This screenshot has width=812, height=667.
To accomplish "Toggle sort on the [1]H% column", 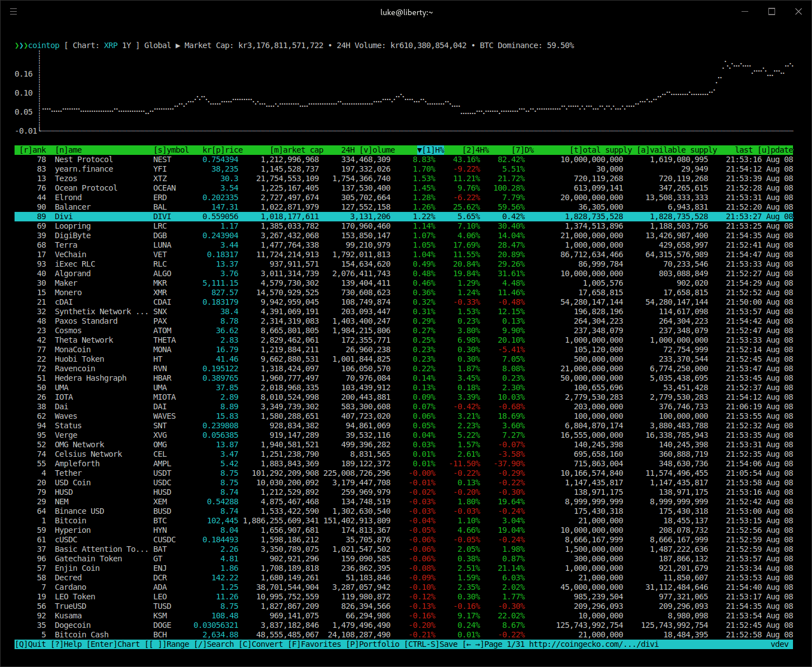I will 431,150.
